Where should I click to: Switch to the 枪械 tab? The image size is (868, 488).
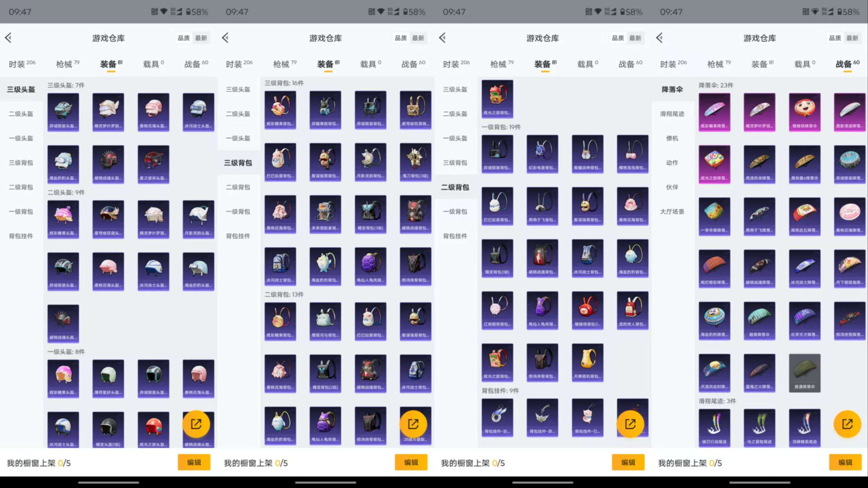(65, 64)
